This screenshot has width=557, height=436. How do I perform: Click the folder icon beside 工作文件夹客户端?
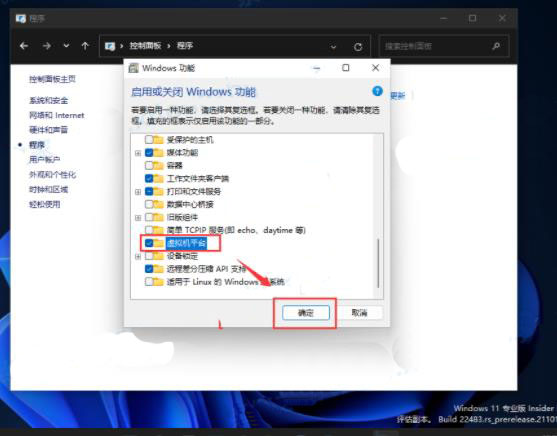(158, 178)
